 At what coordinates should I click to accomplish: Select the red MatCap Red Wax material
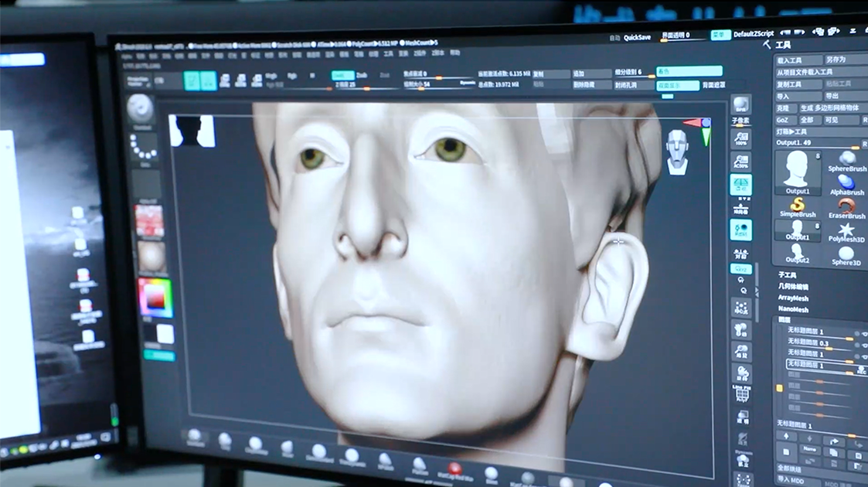[454, 472]
